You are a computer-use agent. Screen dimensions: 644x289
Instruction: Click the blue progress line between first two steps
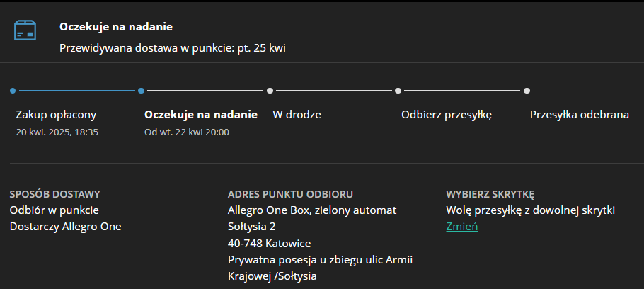(x=77, y=91)
